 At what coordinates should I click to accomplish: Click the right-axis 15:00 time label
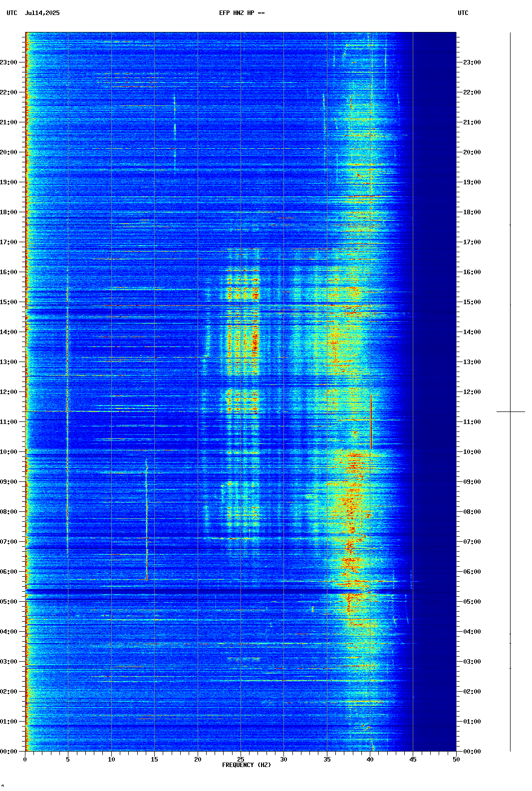472,302
